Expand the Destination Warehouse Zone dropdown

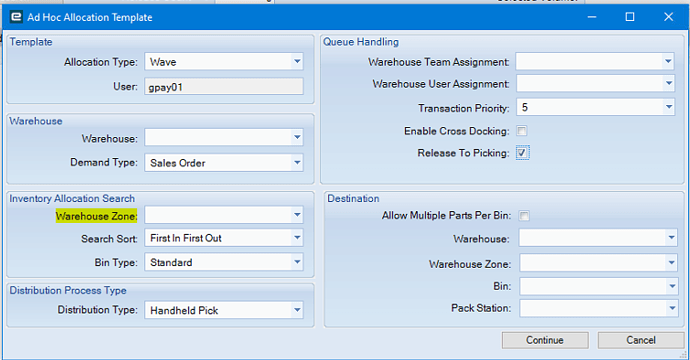[672, 263]
